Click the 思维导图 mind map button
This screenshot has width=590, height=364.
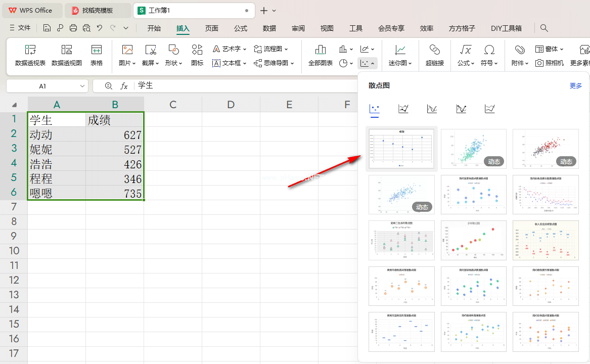274,63
